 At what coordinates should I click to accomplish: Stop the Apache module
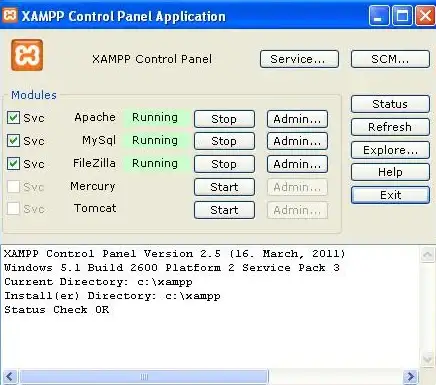[224, 119]
